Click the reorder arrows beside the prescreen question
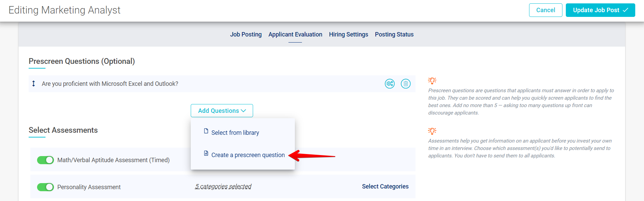Screen dimensions: 644x201 coord(34,83)
